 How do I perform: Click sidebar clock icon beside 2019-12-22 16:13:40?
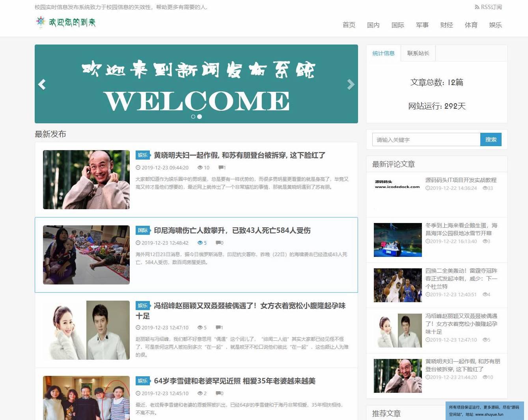click(x=428, y=241)
